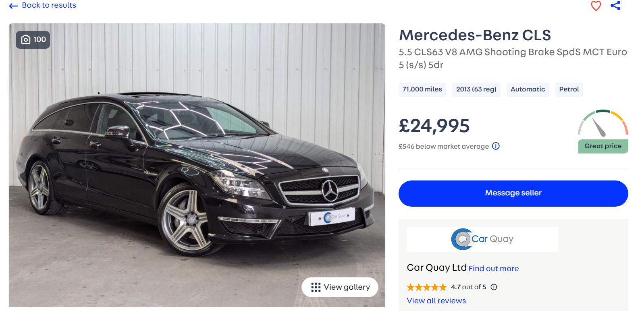Message the seller

coord(513,193)
